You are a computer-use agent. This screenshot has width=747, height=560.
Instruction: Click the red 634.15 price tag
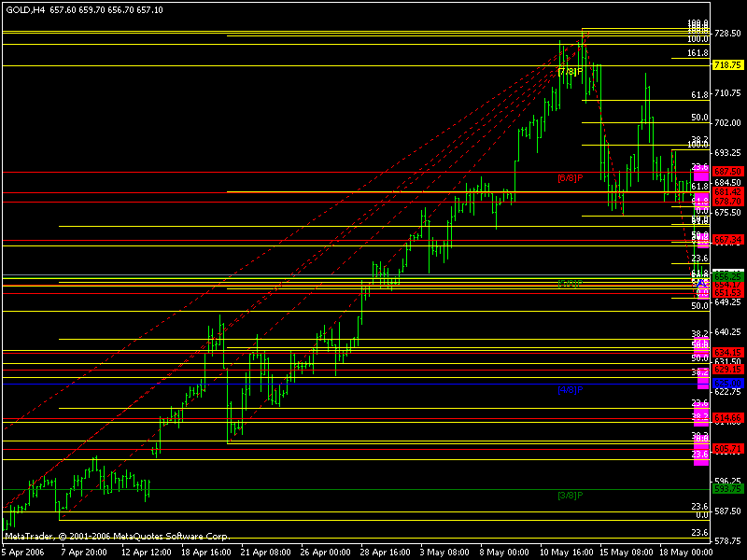[x=727, y=353]
